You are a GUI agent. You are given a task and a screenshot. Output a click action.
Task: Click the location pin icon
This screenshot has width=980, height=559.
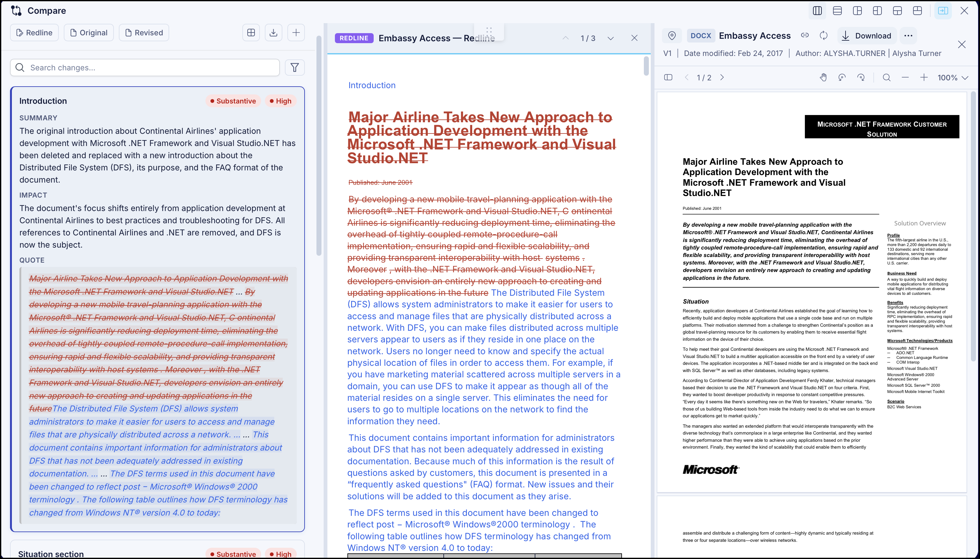(672, 36)
